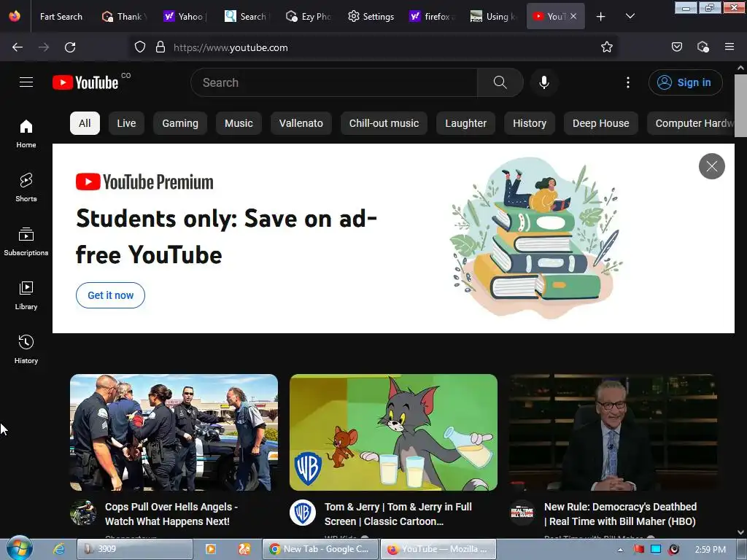Show hidden system tray icons
Screen dimensions: 747x560
click(x=620, y=550)
